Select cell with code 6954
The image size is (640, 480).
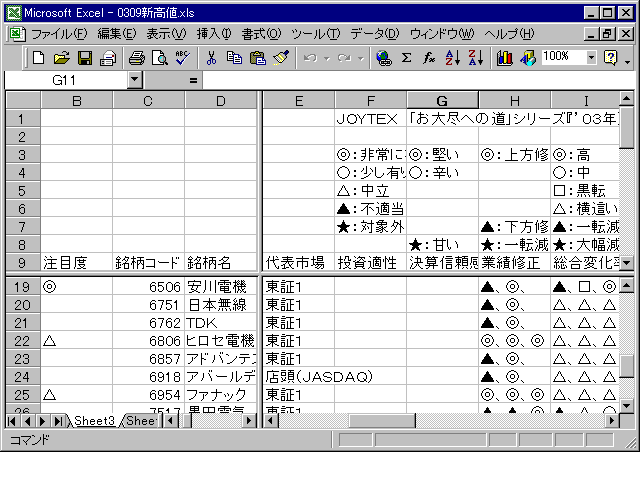click(149, 395)
